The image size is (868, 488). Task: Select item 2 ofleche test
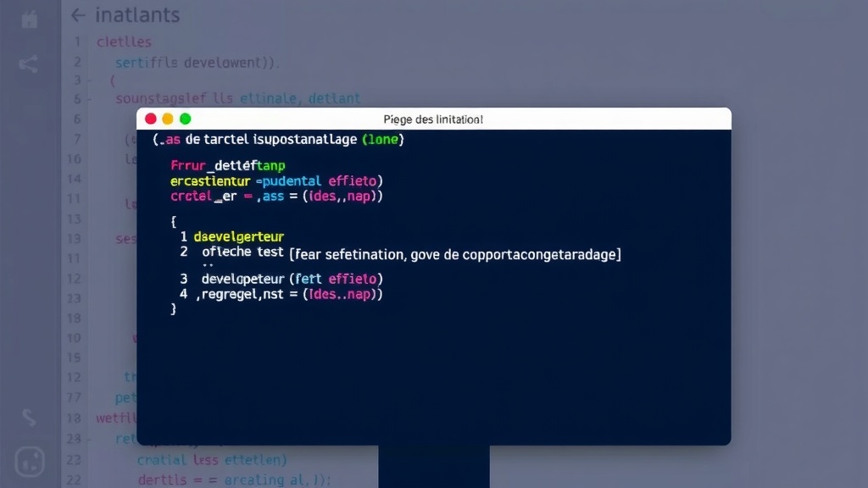point(242,252)
